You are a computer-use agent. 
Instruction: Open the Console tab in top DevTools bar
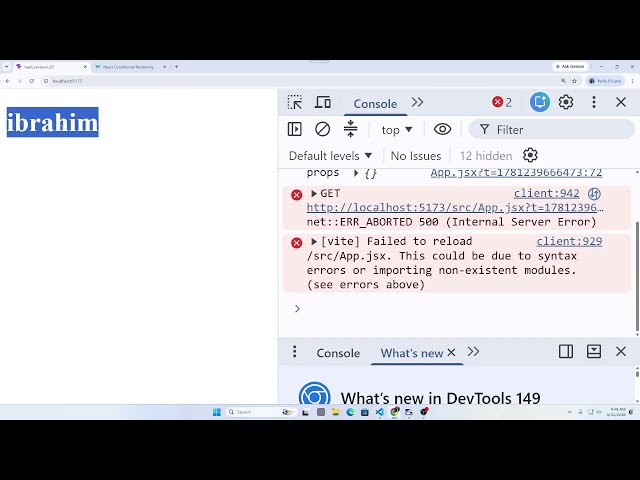[375, 104]
